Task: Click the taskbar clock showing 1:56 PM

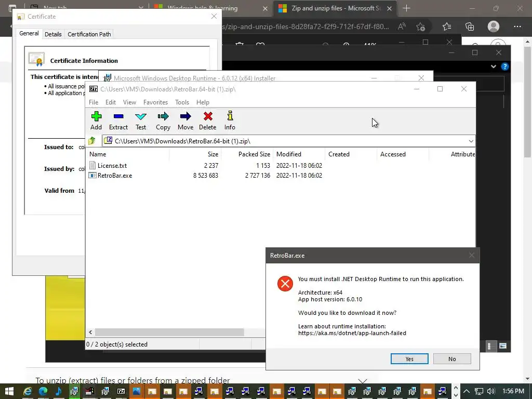Action: pyautogui.click(x=513, y=391)
